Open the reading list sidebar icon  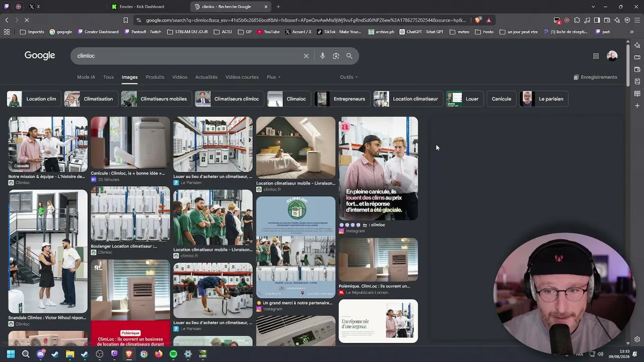(637, 94)
